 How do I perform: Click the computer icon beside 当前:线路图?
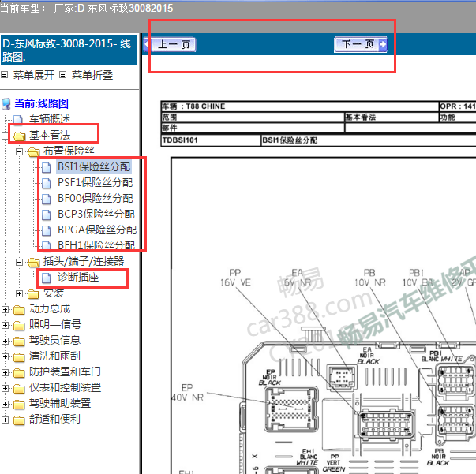(6, 104)
